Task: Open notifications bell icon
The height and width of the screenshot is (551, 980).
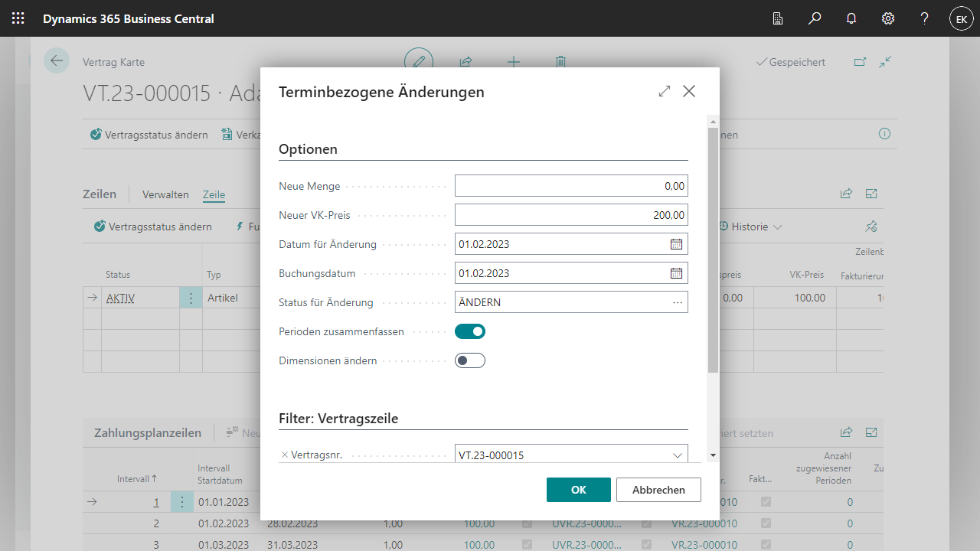Action: (x=851, y=18)
